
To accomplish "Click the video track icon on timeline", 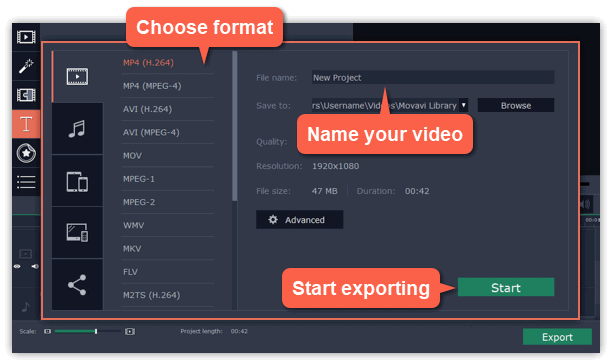I will click(26, 254).
